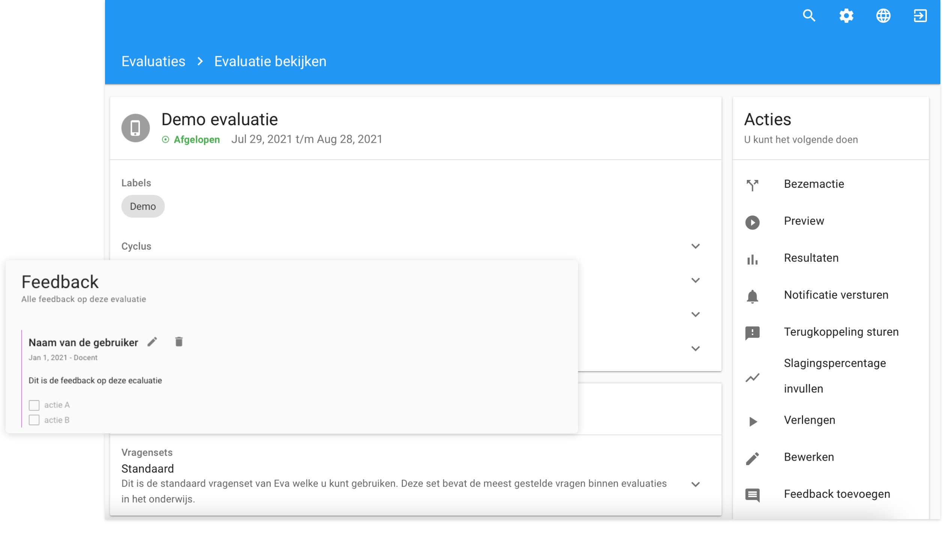The height and width of the screenshot is (560, 949).
Task: Edit feedback with pencil icon
Action: (x=152, y=342)
